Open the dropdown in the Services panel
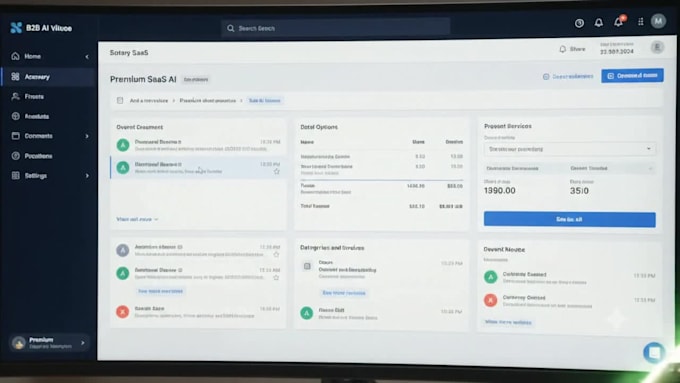Screen dimensions: 680x383 [x=569, y=149]
